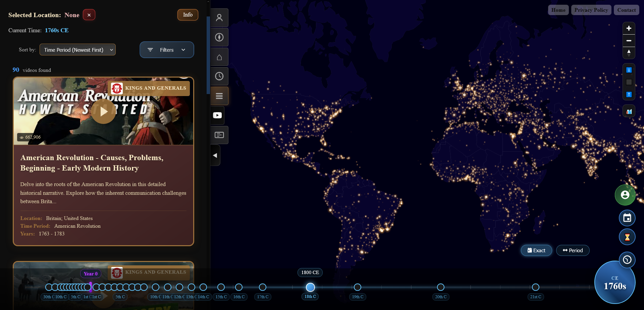Click the compass explore icon
The width and height of the screenshot is (644, 310).
pyautogui.click(x=219, y=37)
